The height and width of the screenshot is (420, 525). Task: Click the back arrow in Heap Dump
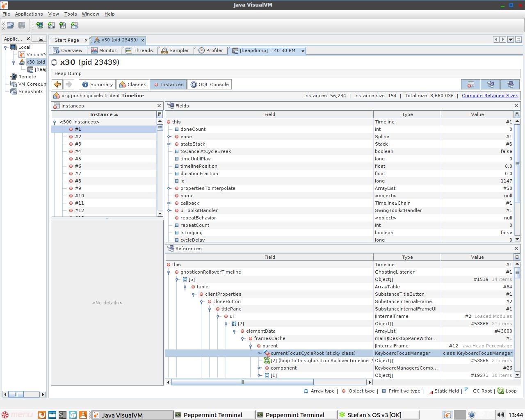pos(57,84)
